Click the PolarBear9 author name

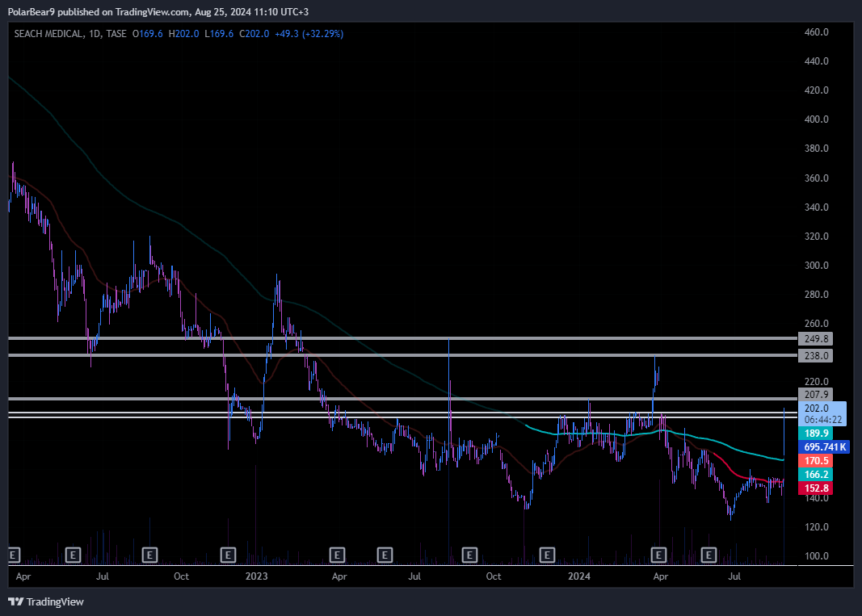[x=32, y=11]
